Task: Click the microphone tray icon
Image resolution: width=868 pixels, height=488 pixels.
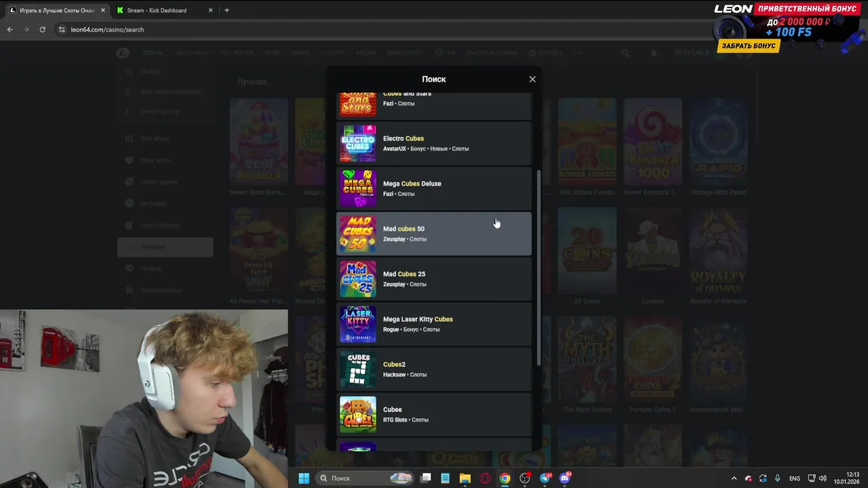Action: (777, 479)
